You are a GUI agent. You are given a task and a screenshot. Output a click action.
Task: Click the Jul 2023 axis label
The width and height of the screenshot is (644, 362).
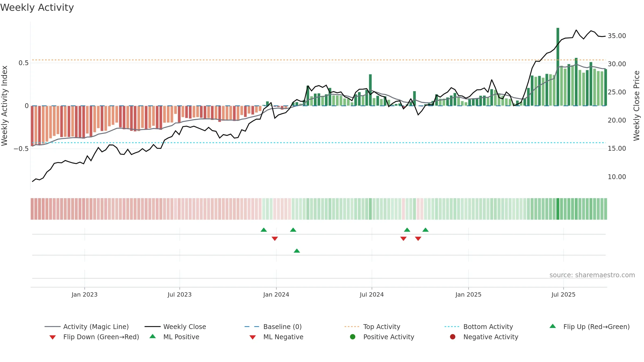point(180,294)
